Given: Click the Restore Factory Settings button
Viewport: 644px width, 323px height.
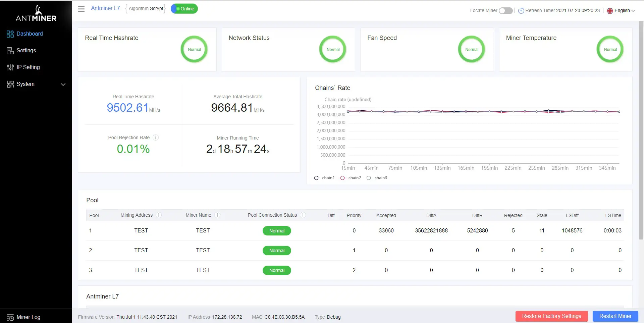Looking at the screenshot, I should click(x=551, y=316).
